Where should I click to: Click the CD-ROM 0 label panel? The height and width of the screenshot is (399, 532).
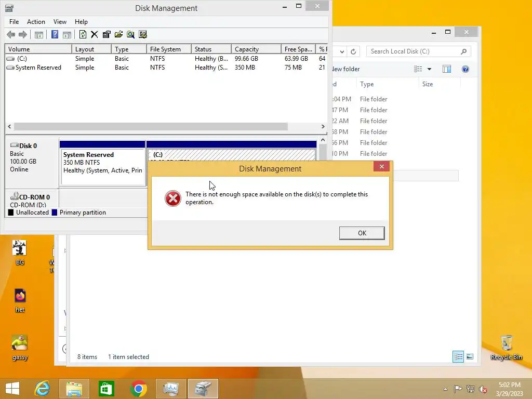tap(32, 199)
